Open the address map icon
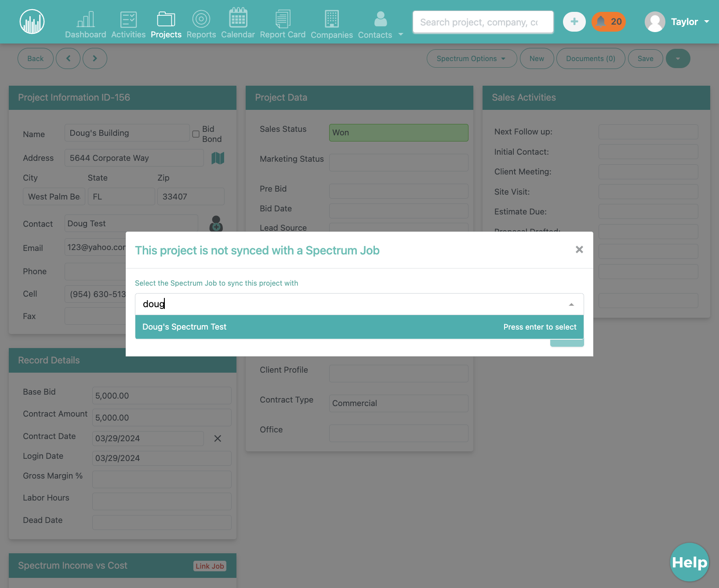This screenshot has height=588, width=719. tap(218, 158)
